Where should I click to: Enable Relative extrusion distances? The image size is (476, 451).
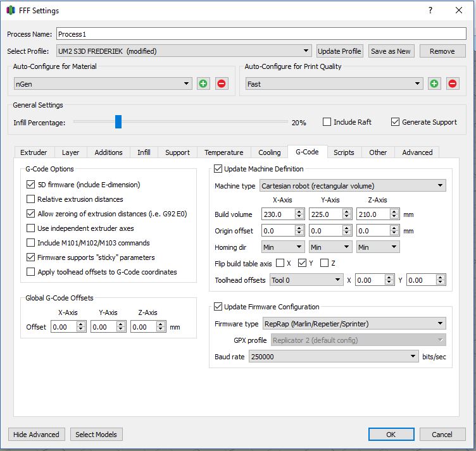(x=31, y=199)
